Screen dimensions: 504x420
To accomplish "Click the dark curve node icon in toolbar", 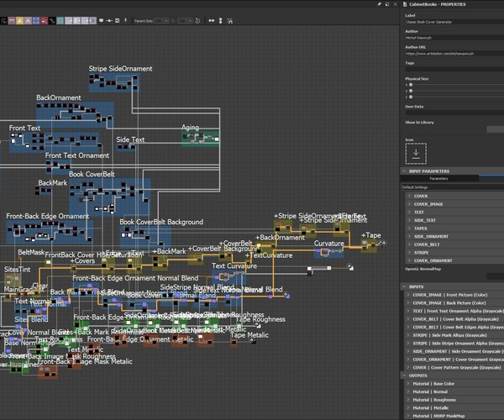I will coord(52,20).
